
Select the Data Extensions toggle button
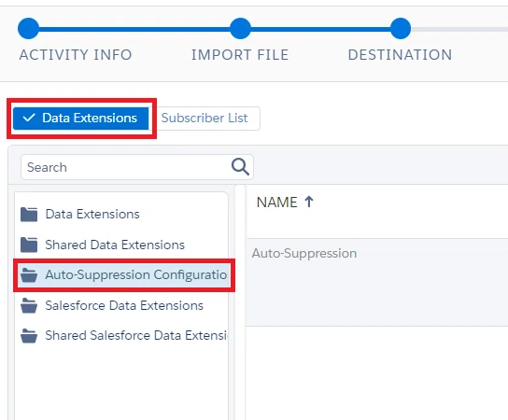pyautogui.click(x=80, y=119)
